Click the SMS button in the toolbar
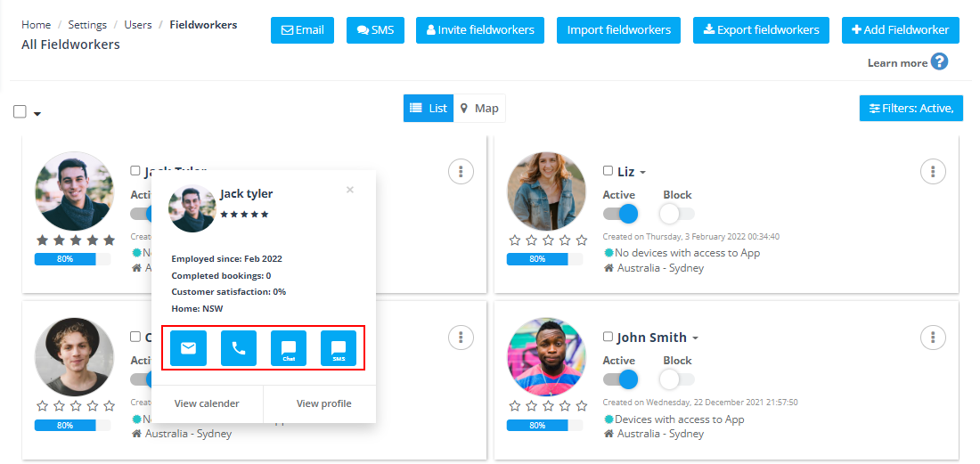The height and width of the screenshot is (464, 980). [x=375, y=30]
